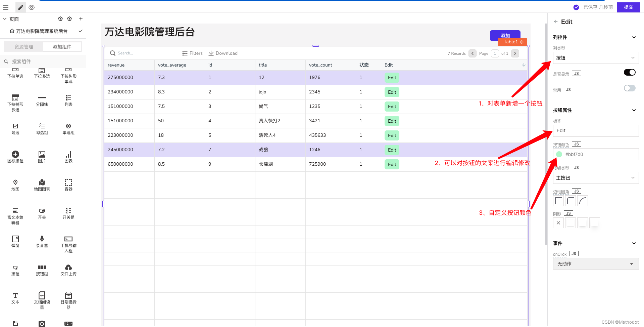This screenshot has width=644, height=327.
Task: Go to previous table page
Action: 473,53
